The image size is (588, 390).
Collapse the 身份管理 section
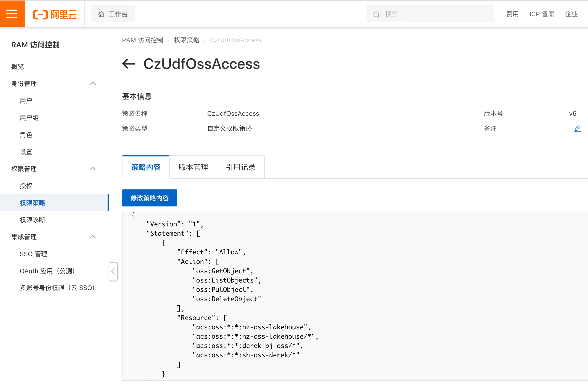click(92, 84)
